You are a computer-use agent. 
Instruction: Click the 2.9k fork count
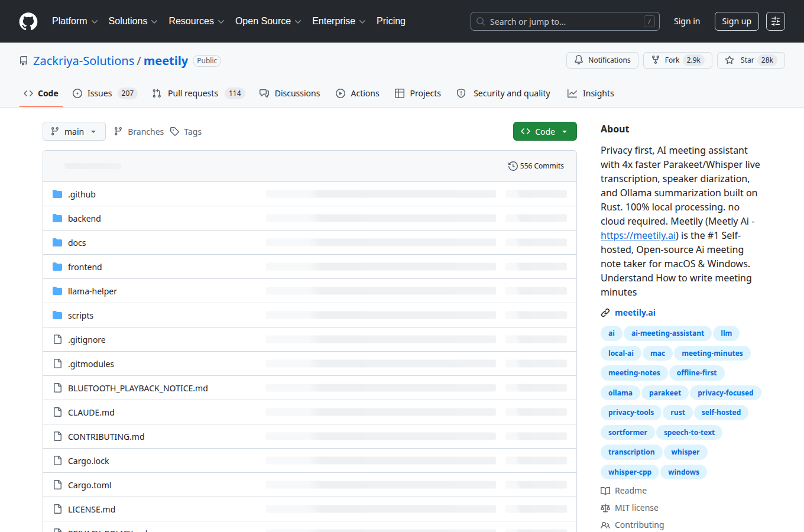tap(693, 60)
